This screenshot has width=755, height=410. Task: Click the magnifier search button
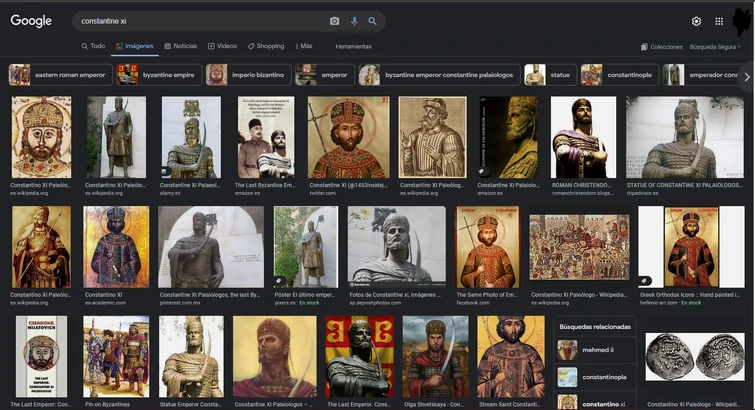(372, 21)
